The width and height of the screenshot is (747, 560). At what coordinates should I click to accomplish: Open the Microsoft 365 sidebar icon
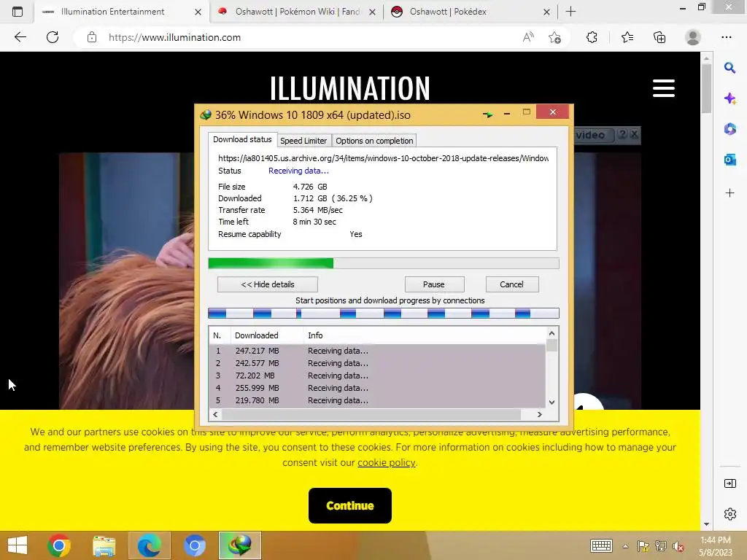(x=729, y=129)
